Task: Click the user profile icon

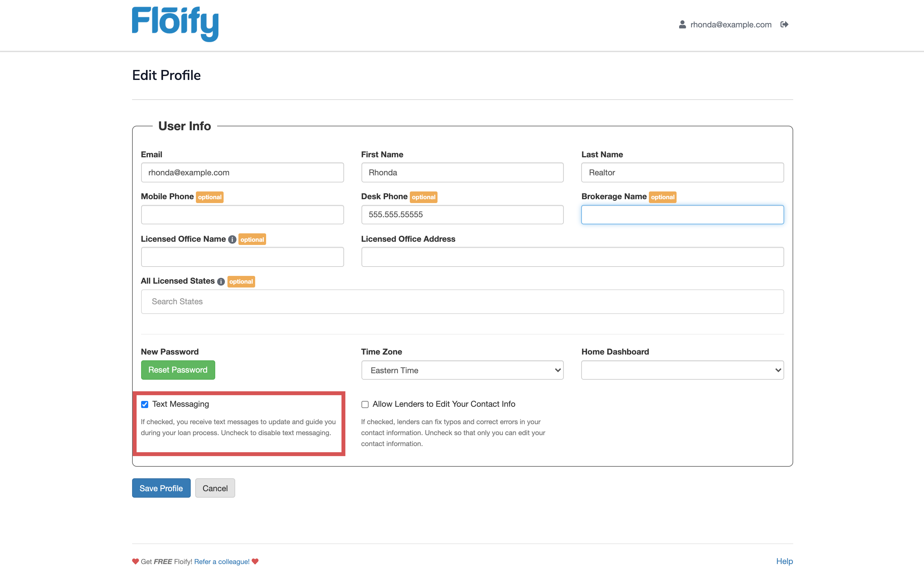Action: (x=682, y=24)
